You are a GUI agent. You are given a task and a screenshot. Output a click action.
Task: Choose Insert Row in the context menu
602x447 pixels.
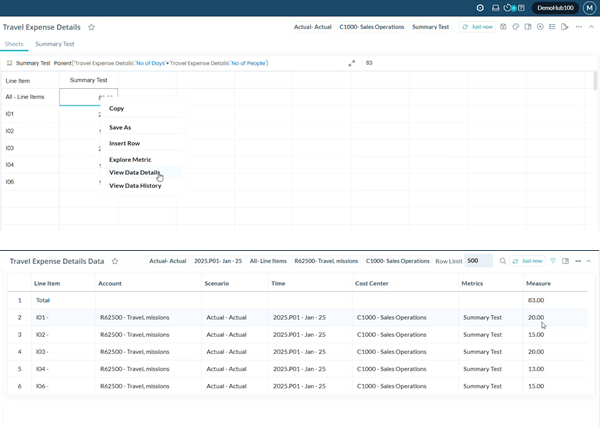click(125, 143)
